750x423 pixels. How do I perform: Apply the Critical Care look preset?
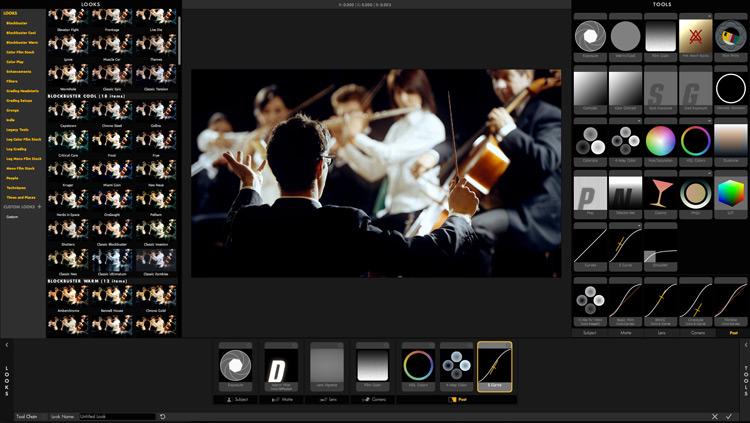point(68,144)
